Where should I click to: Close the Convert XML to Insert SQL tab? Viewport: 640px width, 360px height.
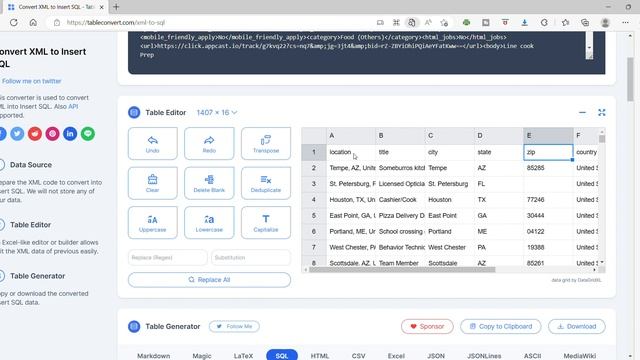102,7
